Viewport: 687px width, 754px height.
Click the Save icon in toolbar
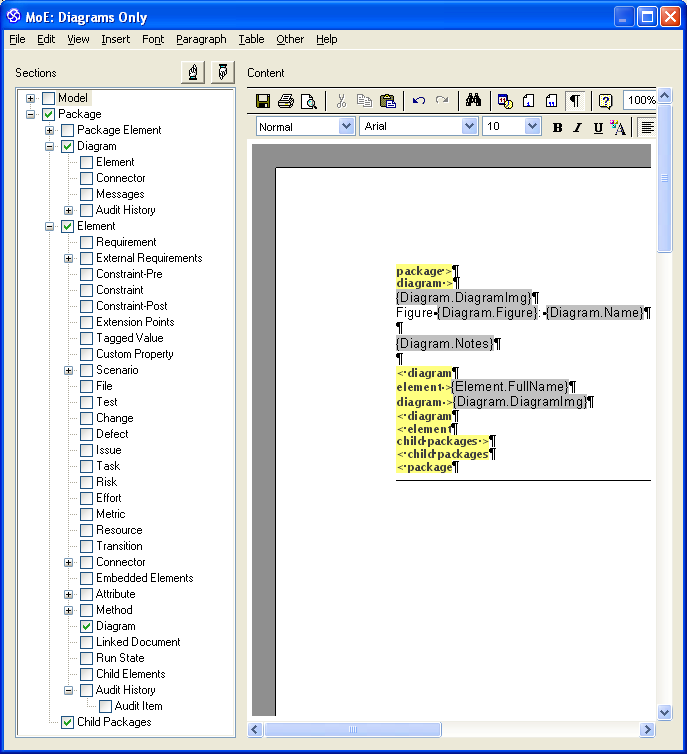pyautogui.click(x=263, y=101)
